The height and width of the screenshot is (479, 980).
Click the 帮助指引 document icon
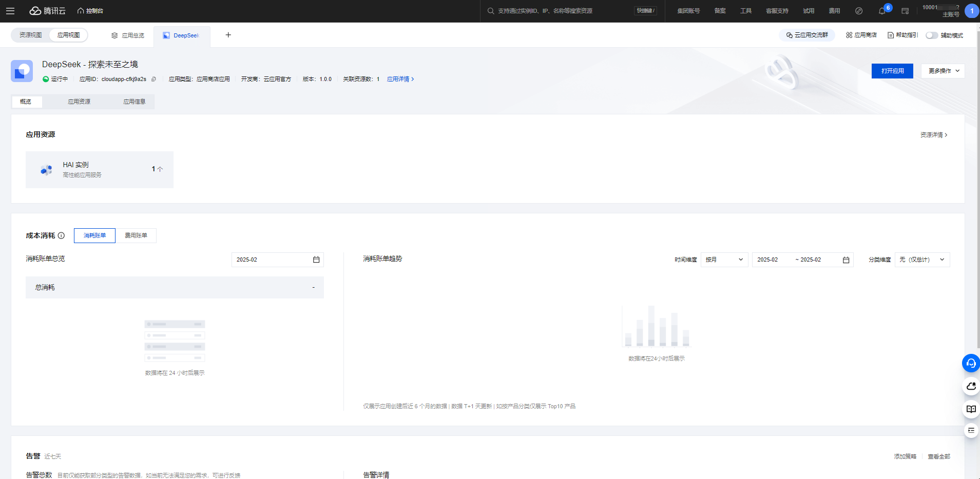pos(891,35)
